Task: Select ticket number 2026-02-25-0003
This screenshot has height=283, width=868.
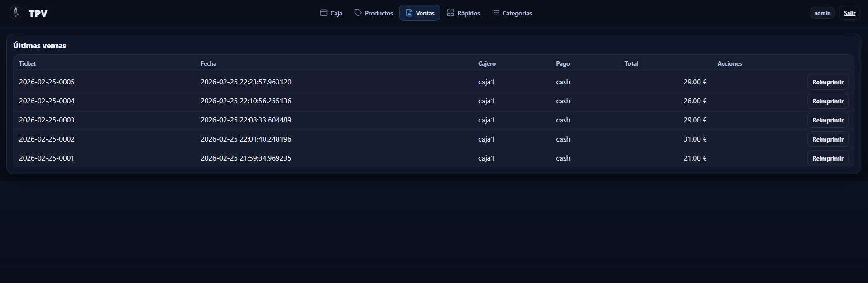Action: (47, 120)
